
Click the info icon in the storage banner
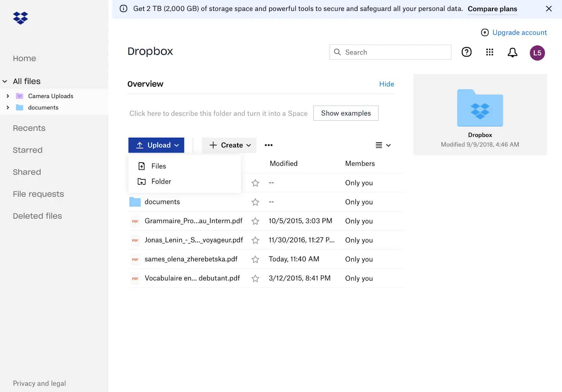point(123,8)
